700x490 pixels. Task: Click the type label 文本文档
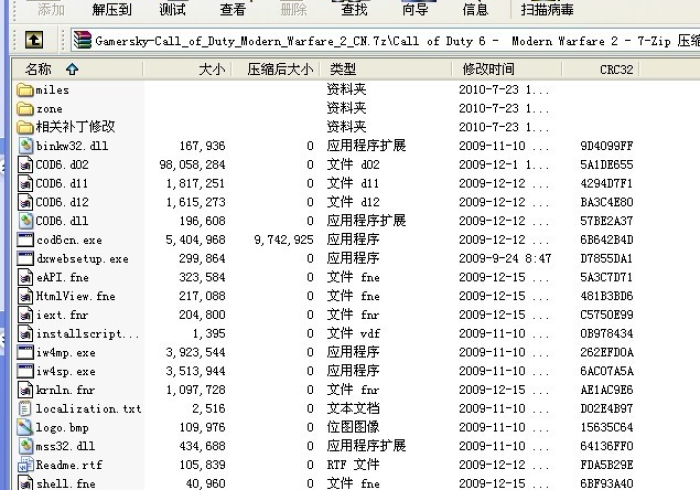[353, 408]
